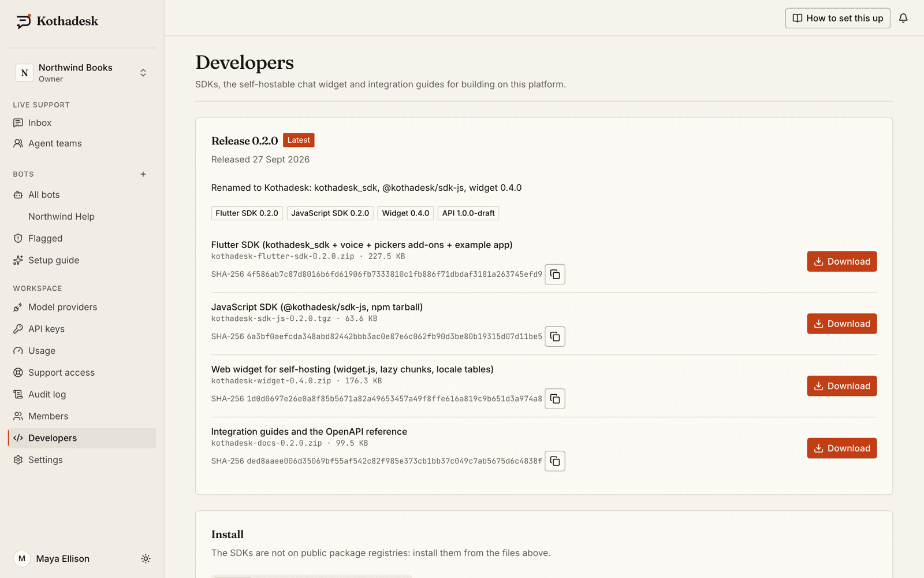The height and width of the screenshot is (578, 924).
Task: Select Developers in the sidebar
Action: [81, 438]
